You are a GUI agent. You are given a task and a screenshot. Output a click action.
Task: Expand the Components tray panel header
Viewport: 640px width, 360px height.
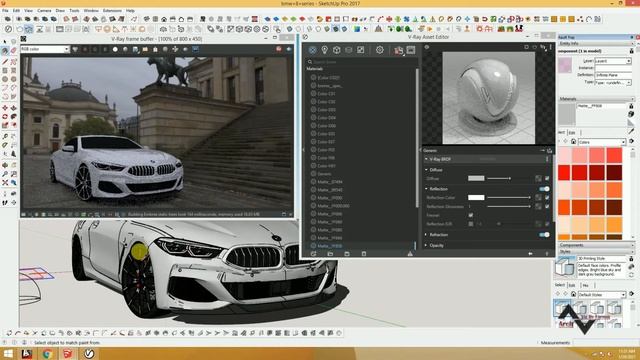point(596,245)
